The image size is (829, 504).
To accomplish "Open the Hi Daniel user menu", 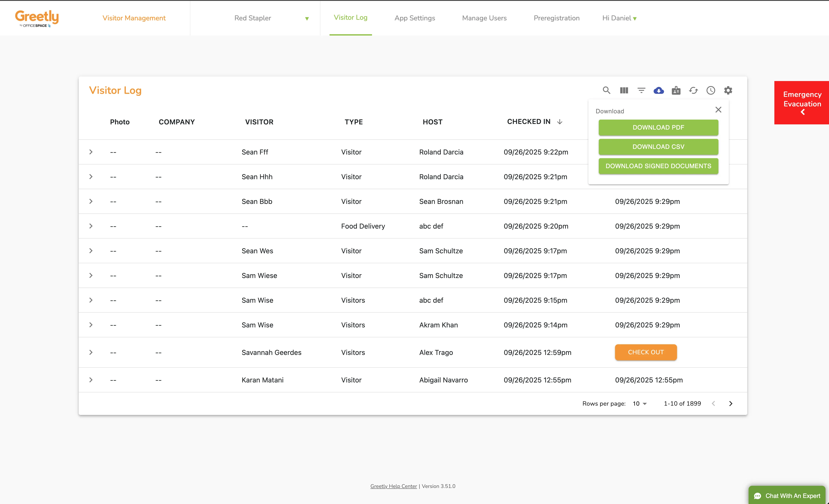I will pyautogui.click(x=619, y=18).
